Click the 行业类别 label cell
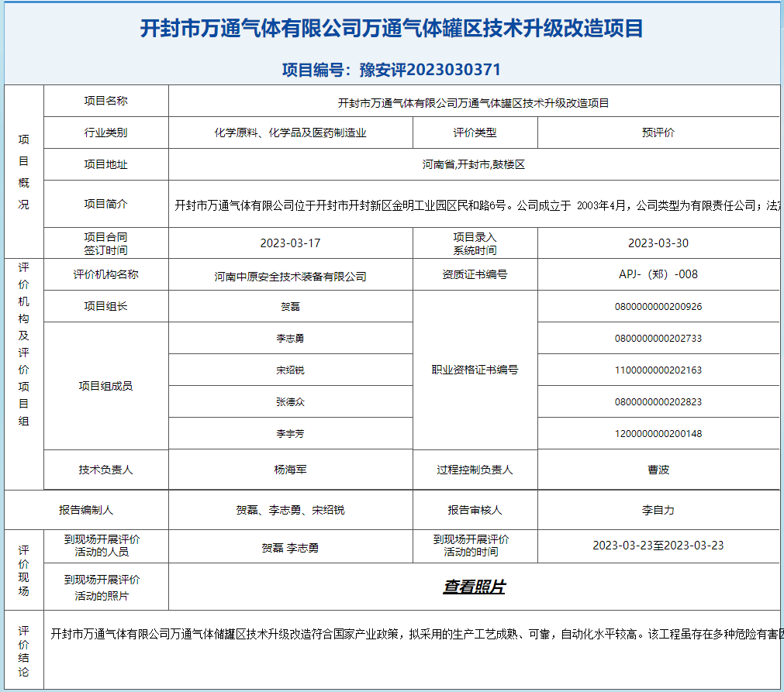The image size is (784, 692). pos(106,133)
